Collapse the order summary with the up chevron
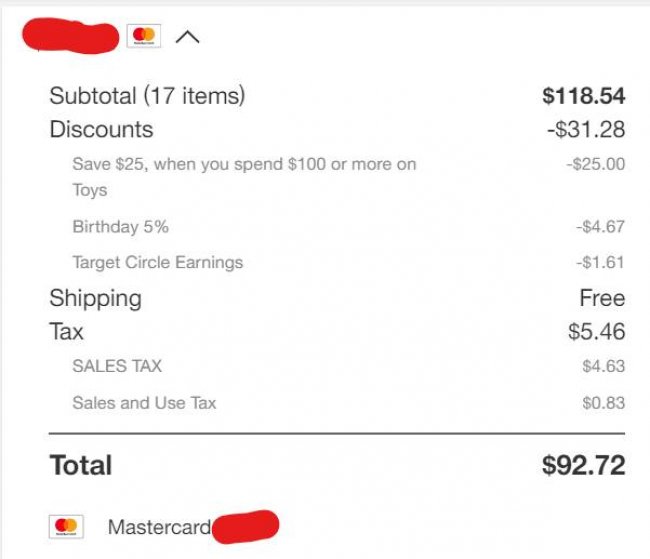The width and height of the screenshot is (650, 559). [x=187, y=37]
